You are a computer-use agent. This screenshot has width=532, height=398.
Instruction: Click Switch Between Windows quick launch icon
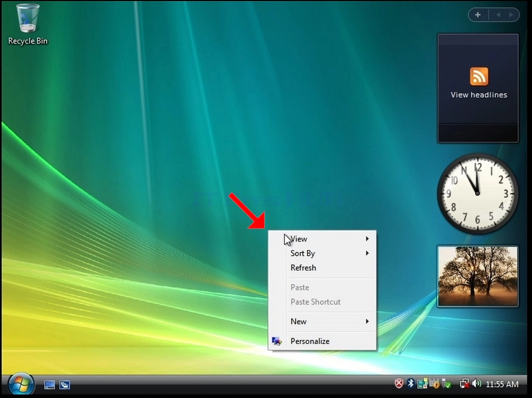click(65, 385)
